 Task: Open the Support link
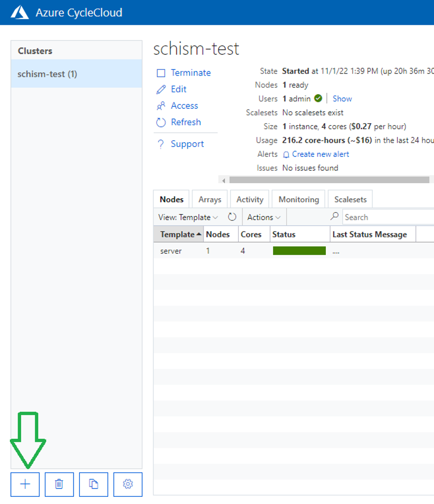click(187, 144)
